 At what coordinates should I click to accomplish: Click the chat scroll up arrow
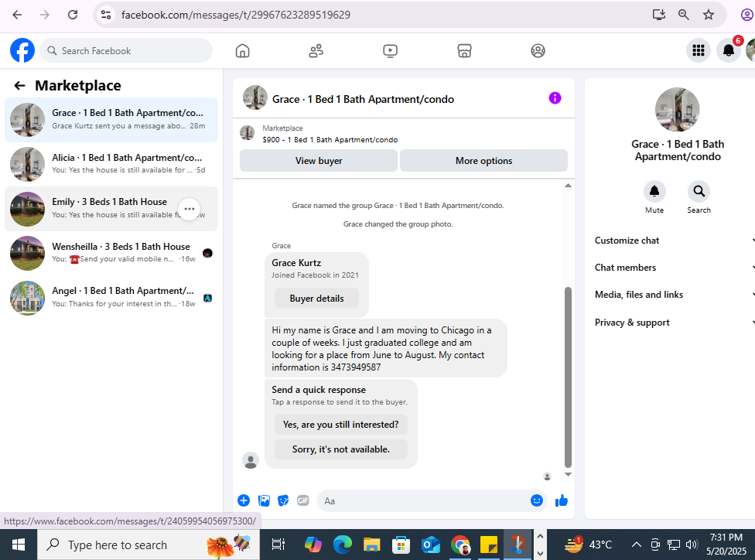568,186
